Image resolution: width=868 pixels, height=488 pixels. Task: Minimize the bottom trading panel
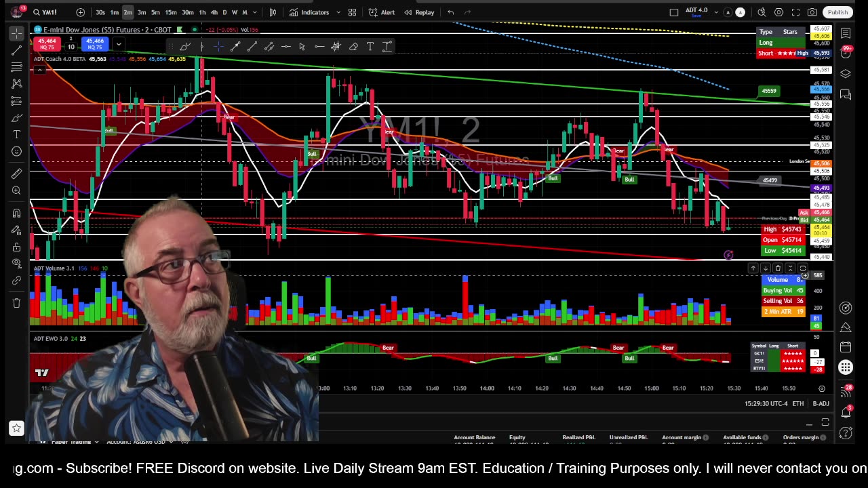pyautogui.click(x=809, y=423)
